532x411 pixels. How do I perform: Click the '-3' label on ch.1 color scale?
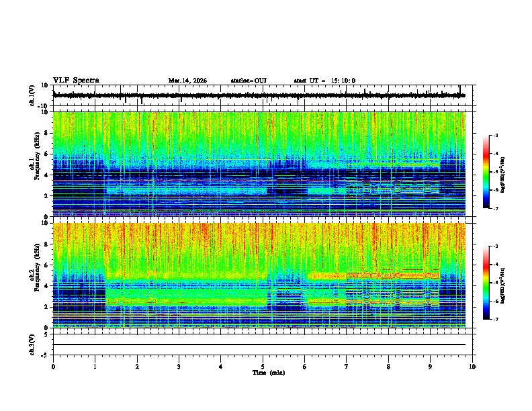[495, 135]
